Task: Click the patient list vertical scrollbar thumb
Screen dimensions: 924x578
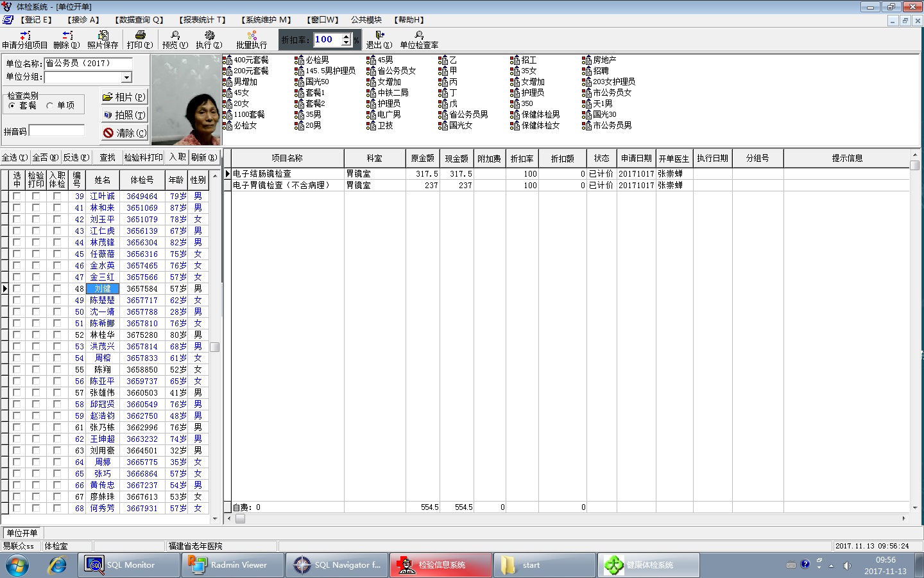Action: click(x=215, y=347)
